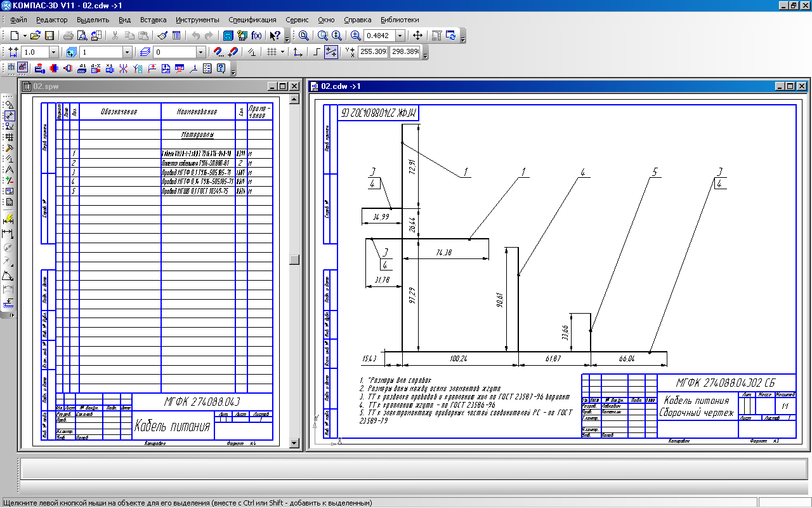Open the cursor step 1.0 dropdown
Viewport: 812px width, 508px height.
click(x=53, y=52)
